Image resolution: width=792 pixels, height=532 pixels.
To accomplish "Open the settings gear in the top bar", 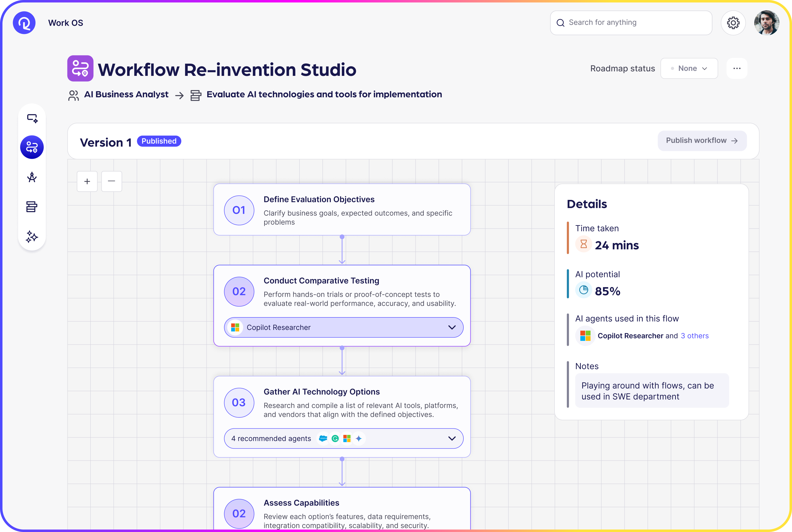I will [733, 22].
